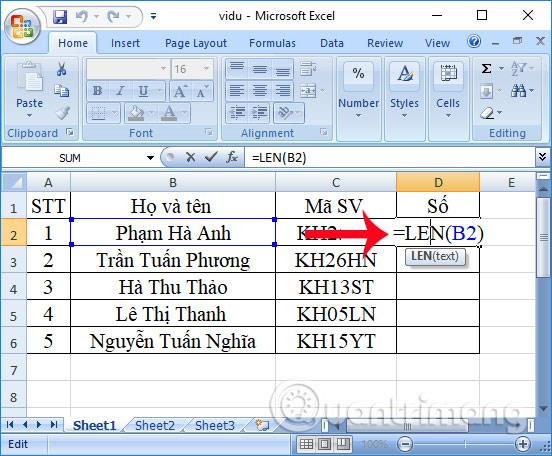Screen dimensions: 552x456
Task: Select row 4 header
Action: (x=13, y=289)
